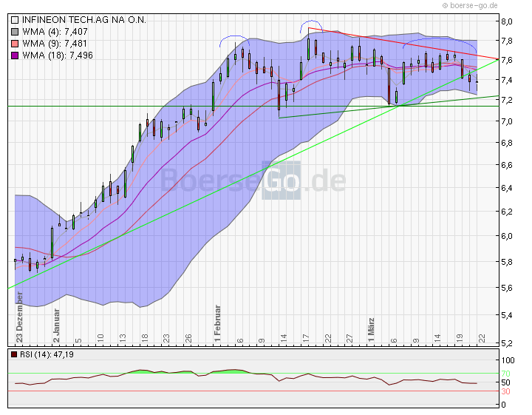Select the 'WMA (18): 7,496' legend text
This screenshot has height=415, width=532.
pos(58,55)
